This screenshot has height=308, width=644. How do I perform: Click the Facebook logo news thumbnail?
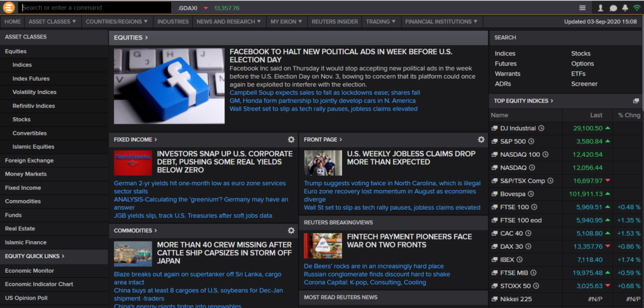(169, 86)
